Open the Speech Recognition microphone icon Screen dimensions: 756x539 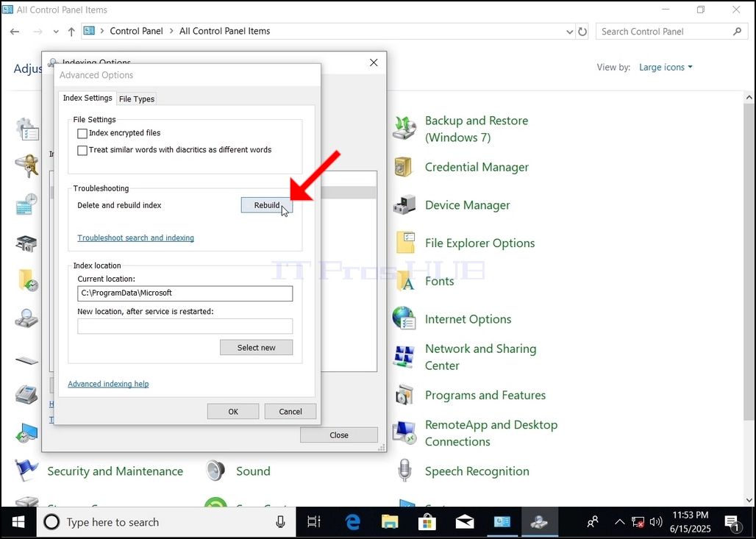click(x=405, y=471)
